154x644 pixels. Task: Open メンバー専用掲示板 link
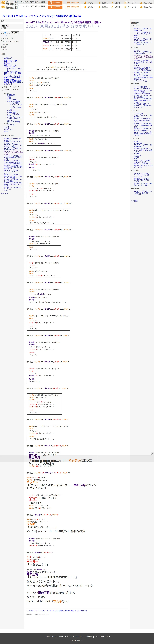click(13, 114)
